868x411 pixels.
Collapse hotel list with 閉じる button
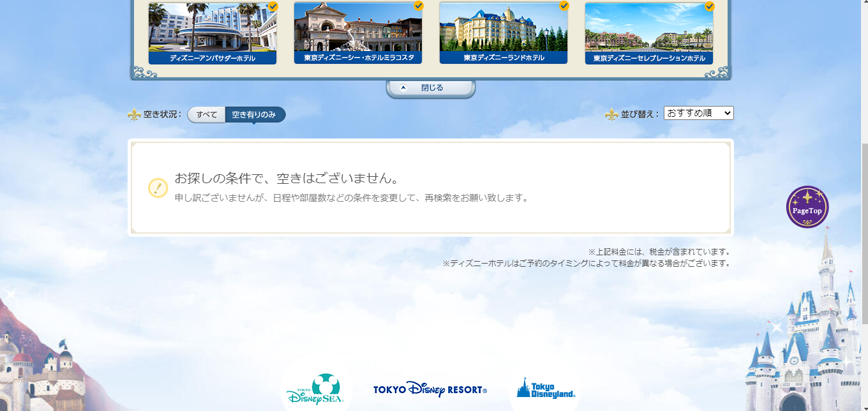coord(431,88)
